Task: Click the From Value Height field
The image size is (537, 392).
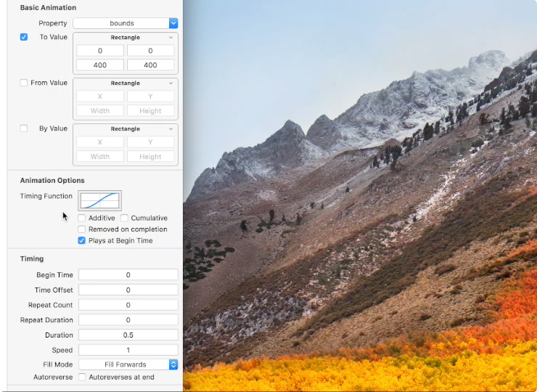Action: pyautogui.click(x=150, y=110)
